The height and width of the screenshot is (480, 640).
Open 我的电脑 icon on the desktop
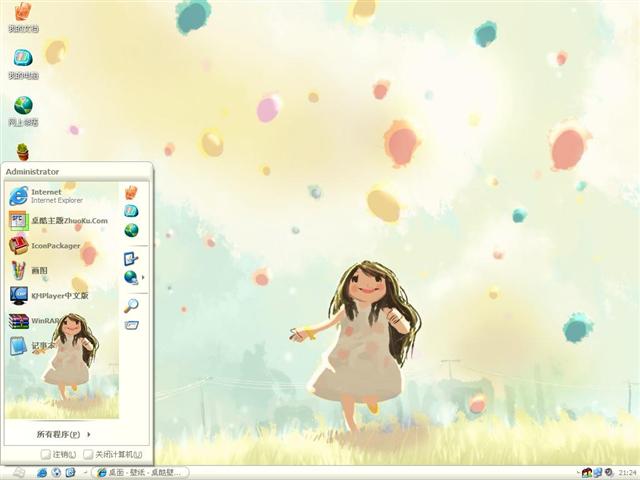tap(23, 60)
